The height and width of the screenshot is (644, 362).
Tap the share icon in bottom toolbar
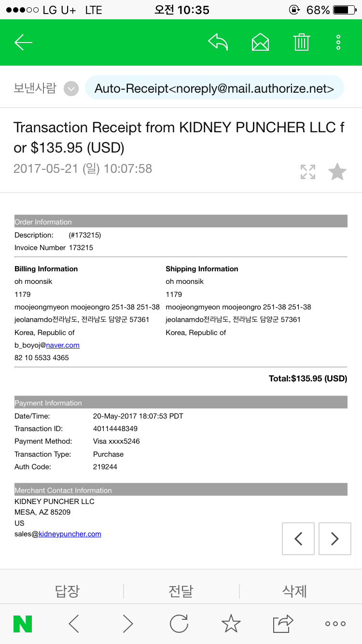[x=283, y=624]
